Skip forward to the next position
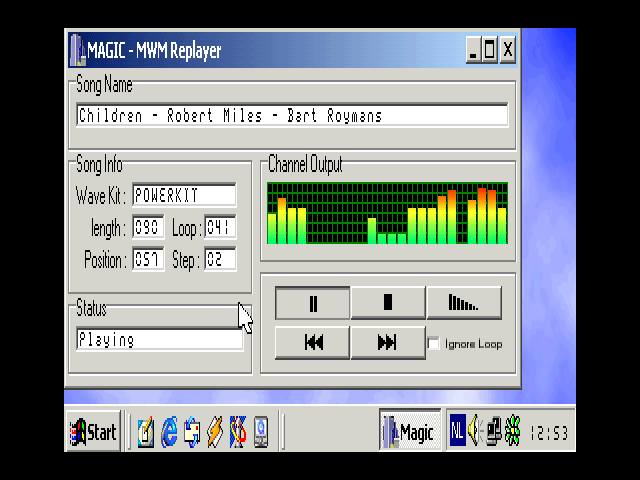Screen dimensions: 640x480 click(388, 342)
